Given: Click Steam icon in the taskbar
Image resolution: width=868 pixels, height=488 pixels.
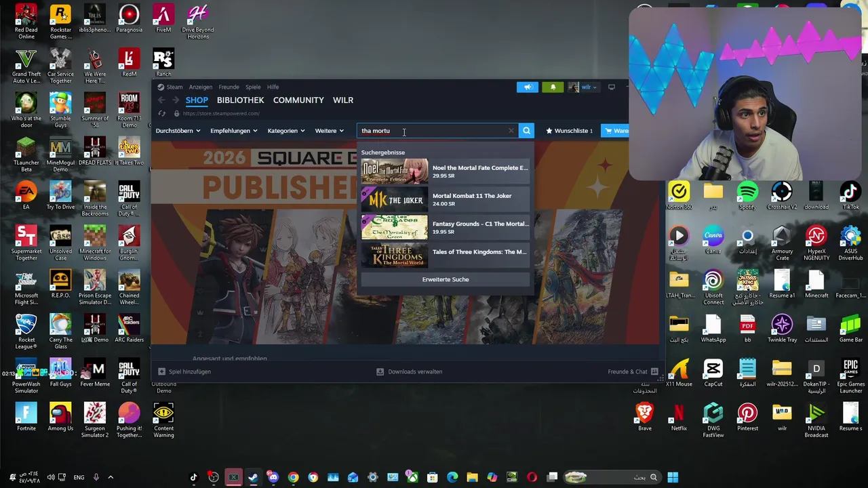Looking at the screenshot, I should click(253, 477).
